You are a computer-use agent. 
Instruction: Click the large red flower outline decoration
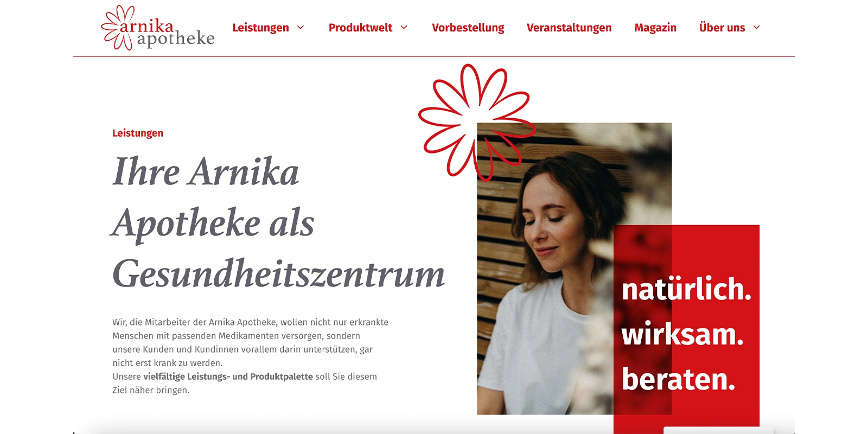pos(476,122)
